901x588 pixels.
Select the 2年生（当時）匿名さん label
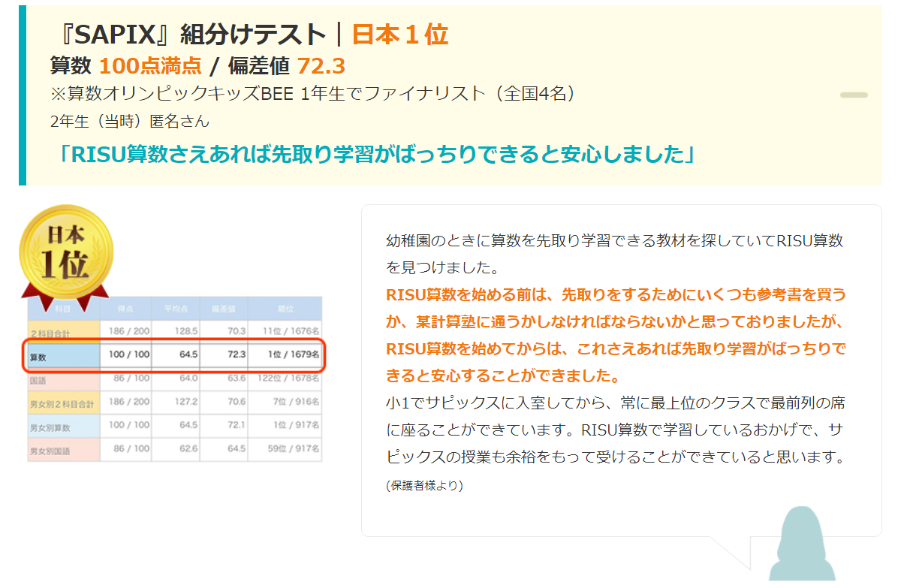[x=130, y=121]
